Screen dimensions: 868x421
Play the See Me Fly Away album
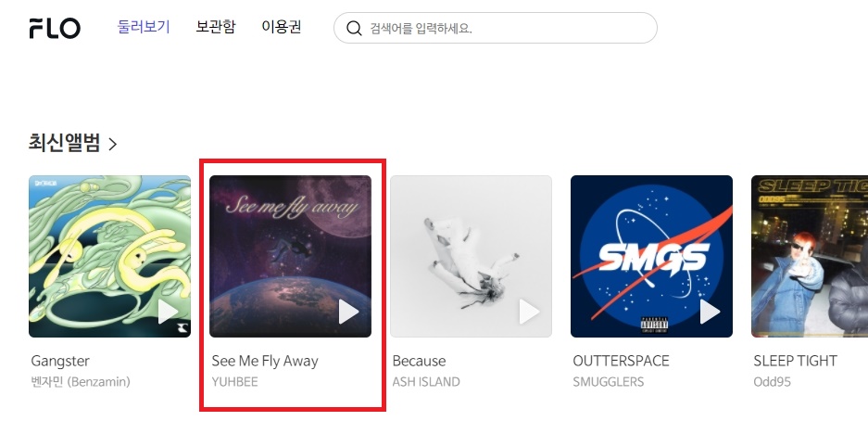(x=348, y=312)
